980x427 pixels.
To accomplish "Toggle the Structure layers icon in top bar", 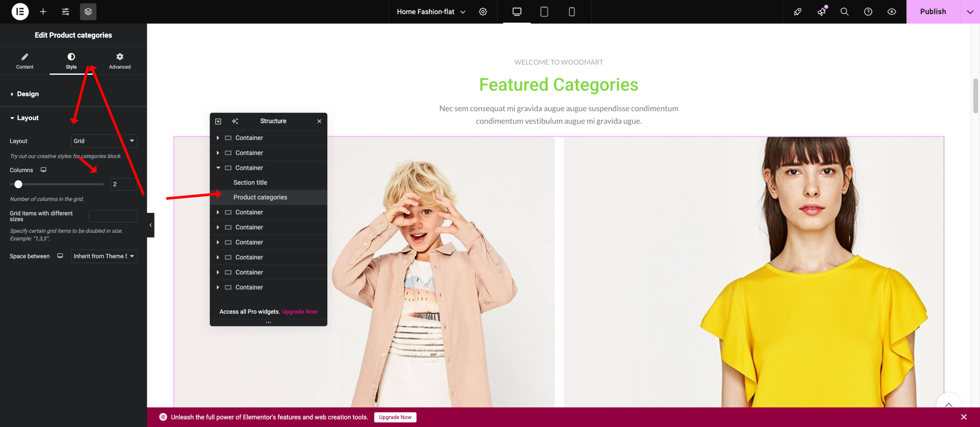I will pyautogui.click(x=88, y=11).
